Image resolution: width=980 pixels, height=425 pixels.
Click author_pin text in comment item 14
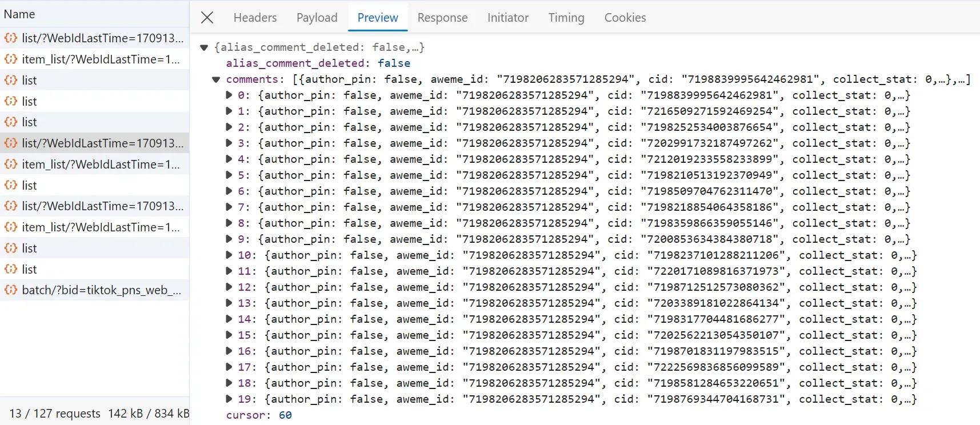304,319
